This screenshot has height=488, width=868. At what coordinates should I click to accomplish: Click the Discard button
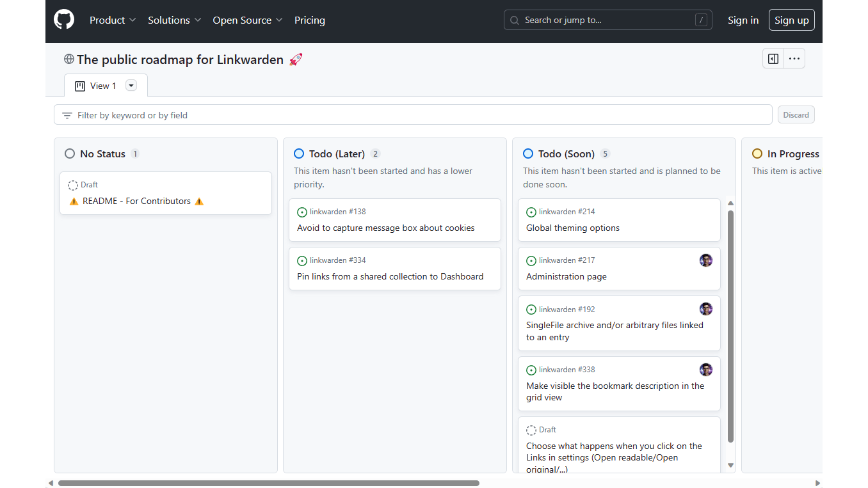tap(796, 115)
